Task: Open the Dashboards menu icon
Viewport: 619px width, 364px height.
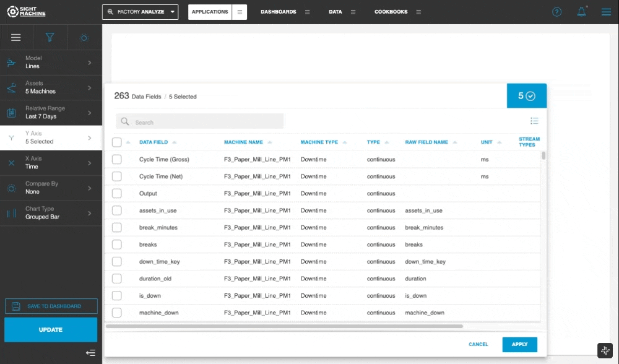Action: 308,12
